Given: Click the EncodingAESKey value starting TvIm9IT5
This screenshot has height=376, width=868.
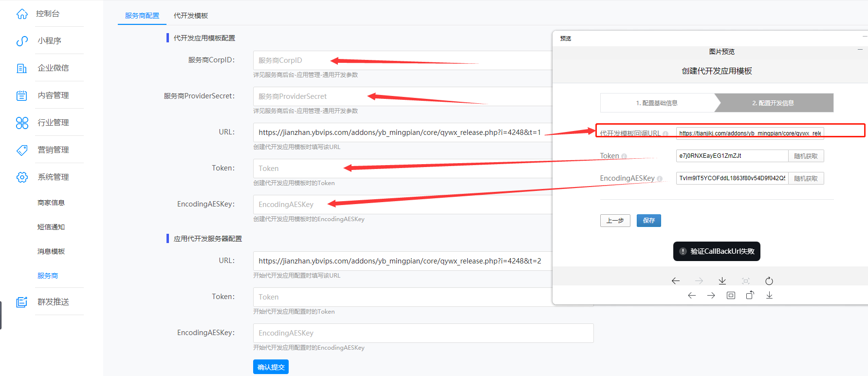Looking at the screenshot, I should point(732,178).
